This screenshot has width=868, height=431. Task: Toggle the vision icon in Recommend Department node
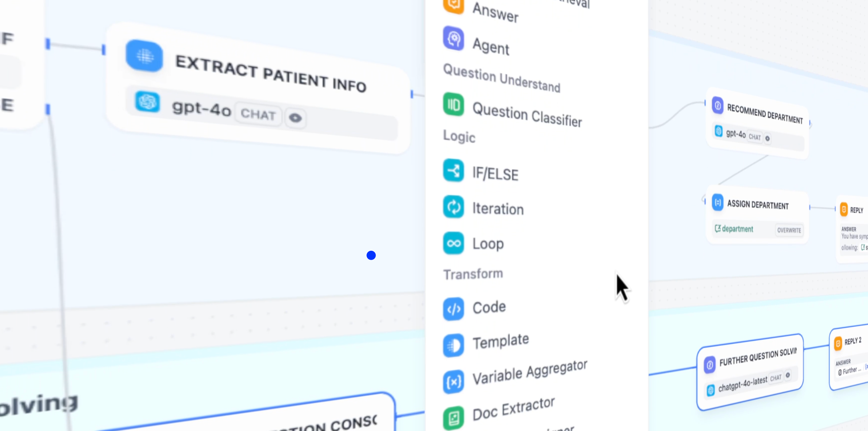[767, 138]
